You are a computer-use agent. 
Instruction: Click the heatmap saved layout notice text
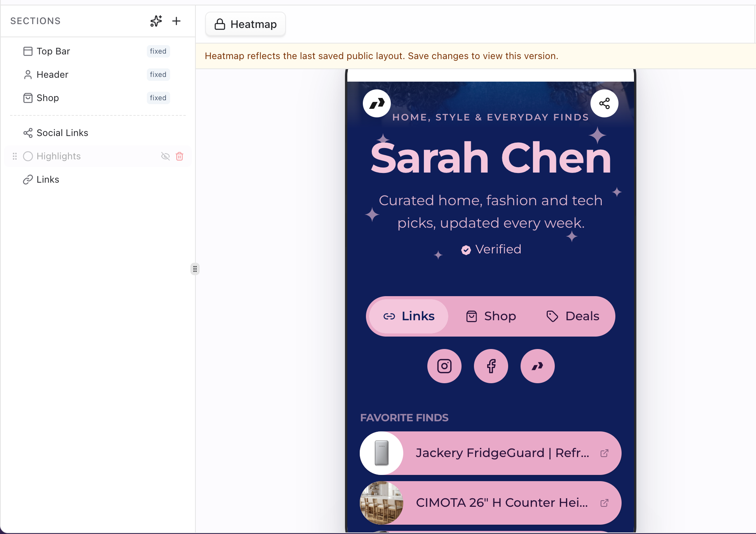click(381, 56)
